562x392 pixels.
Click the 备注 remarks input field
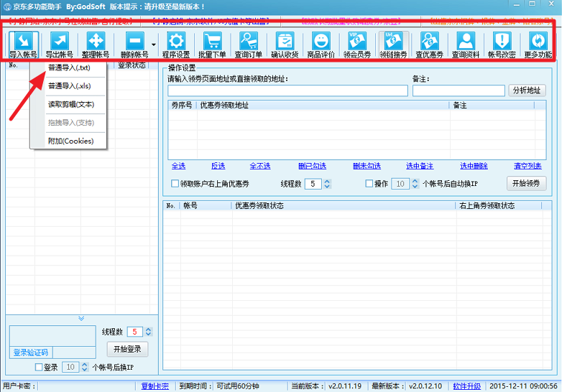pyautogui.click(x=459, y=90)
